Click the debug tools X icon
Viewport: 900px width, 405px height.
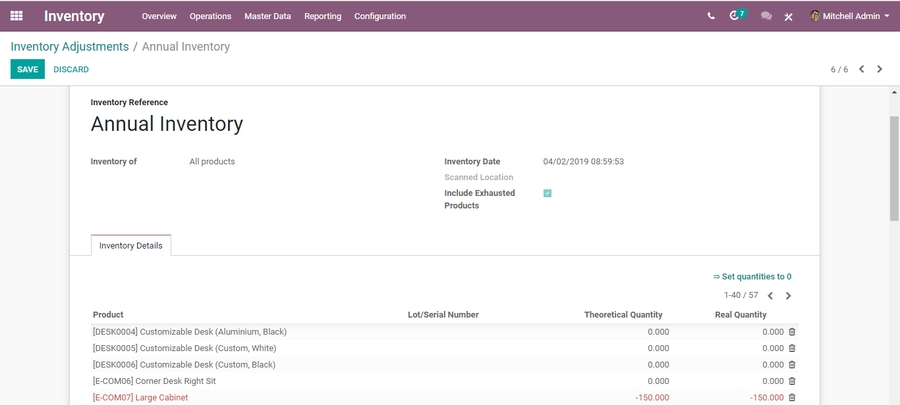pos(788,17)
